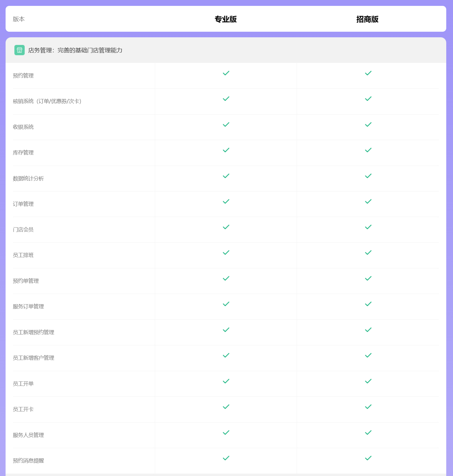Click the green store icon beside 店务管理
453x476 pixels.
tap(19, 50)
